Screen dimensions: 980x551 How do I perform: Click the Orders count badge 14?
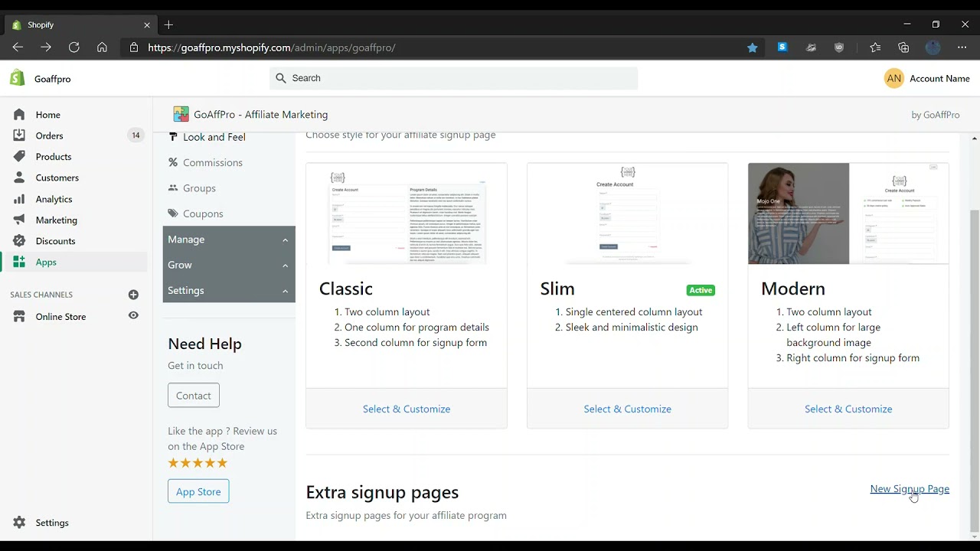[x=136, y=135]
